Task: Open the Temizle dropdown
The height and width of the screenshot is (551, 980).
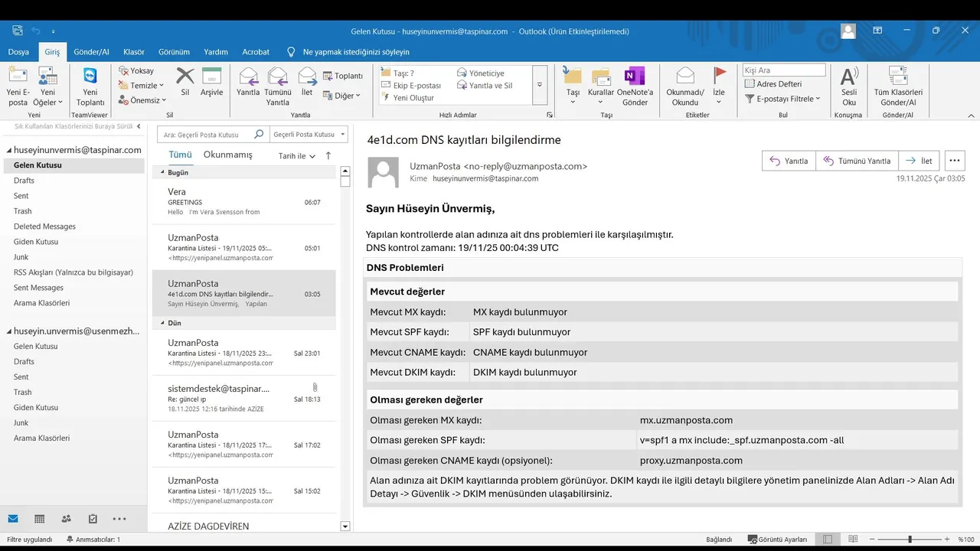Action: [x=142, y=86]
